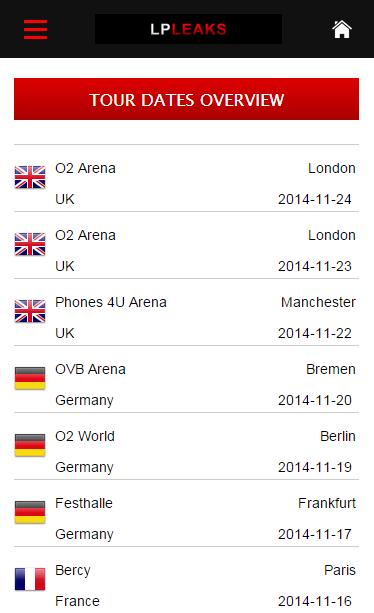Viewport: 374px width, 613px height.
Task: Open O2 Arena show on 2014-11-23
Action: click(x=186, y=246)
